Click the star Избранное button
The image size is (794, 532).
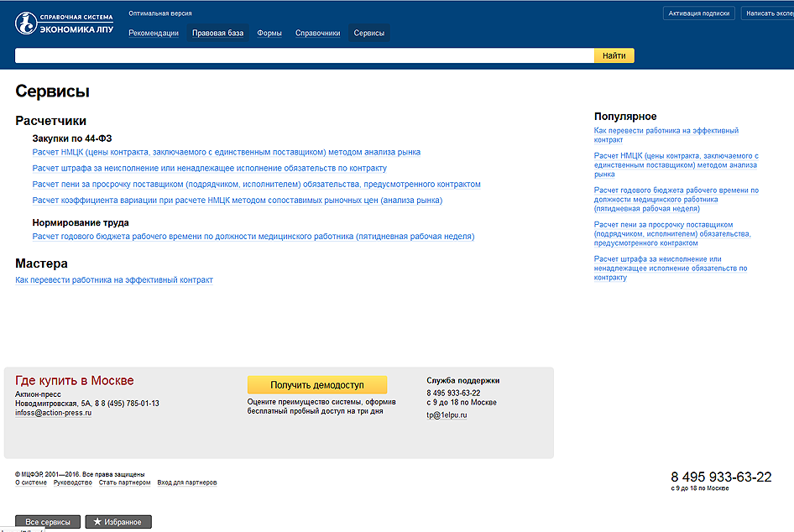pyautogui.click(x=118, y=522)
